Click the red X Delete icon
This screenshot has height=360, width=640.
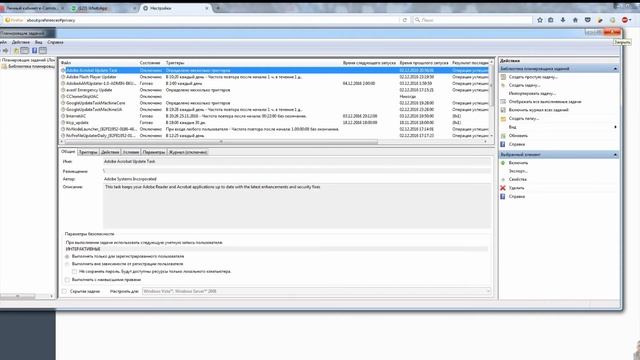click(x=503, y=188)
